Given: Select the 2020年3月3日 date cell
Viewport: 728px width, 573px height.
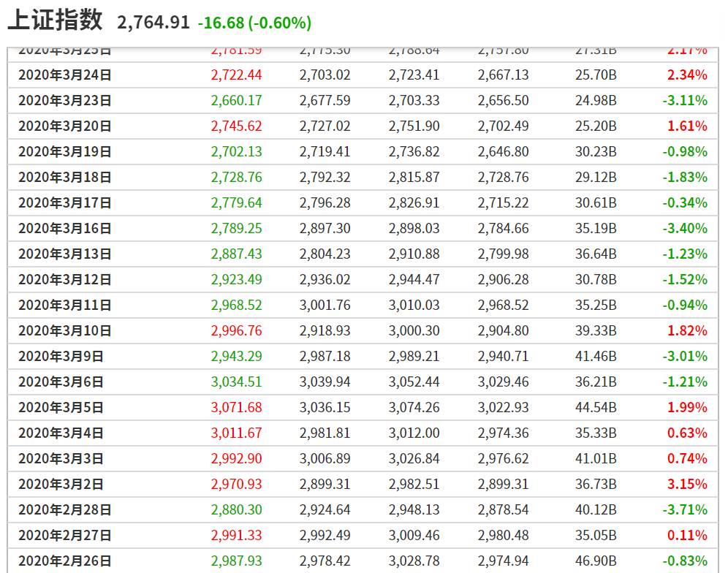Looking at the screenshot, I should [x=61, y=458].
